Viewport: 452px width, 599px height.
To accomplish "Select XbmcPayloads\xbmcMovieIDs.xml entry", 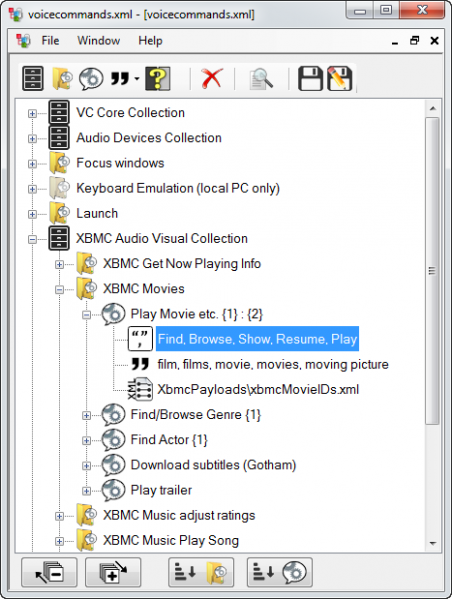I will tap(258, 389).
